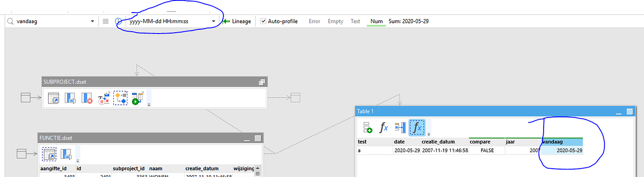
Task: Click the input node left of SUBPROJECT.dset
Action: (x=25, y=97)
